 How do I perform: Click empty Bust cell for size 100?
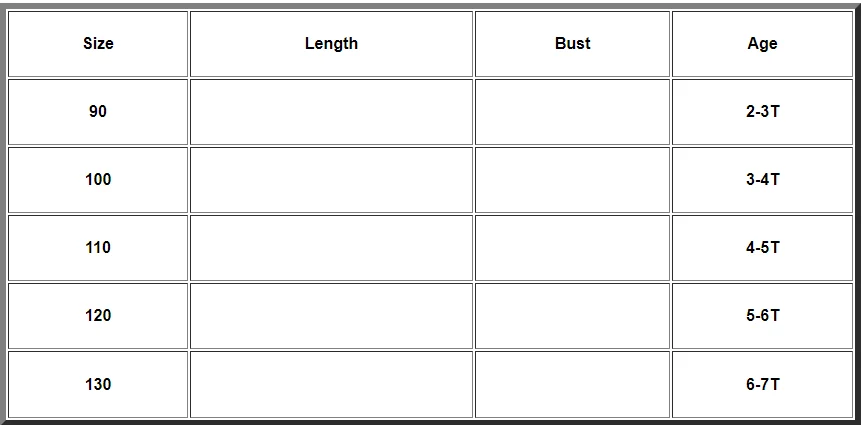pos(572,180)
